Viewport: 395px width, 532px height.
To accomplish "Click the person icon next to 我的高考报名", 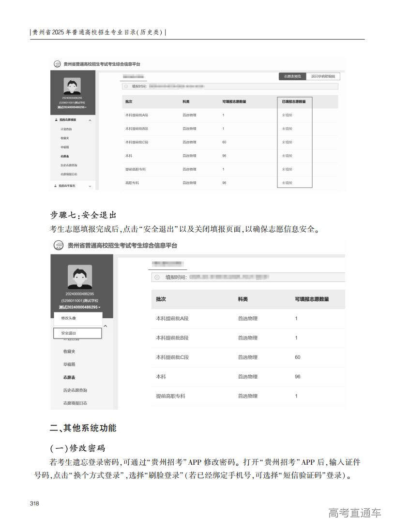I will (x=56, y=186).
